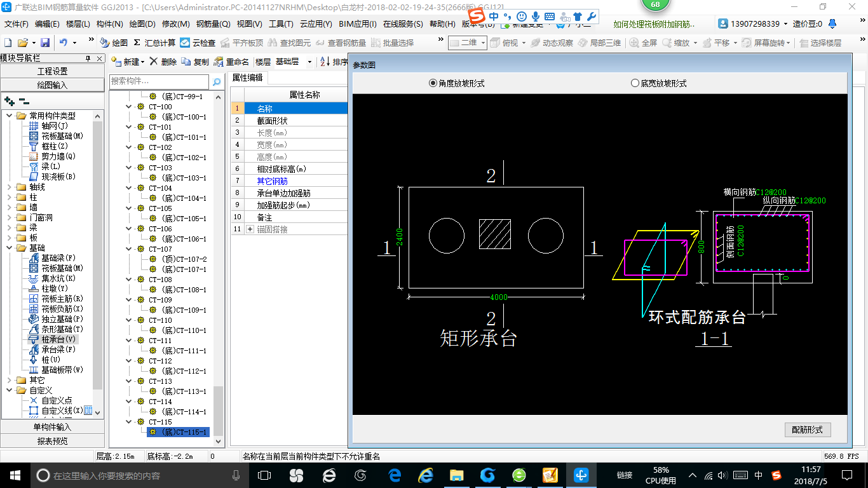Screen dimensions: 868x488
Task: Click the 配筋形式 button
Action: point(807,430)
